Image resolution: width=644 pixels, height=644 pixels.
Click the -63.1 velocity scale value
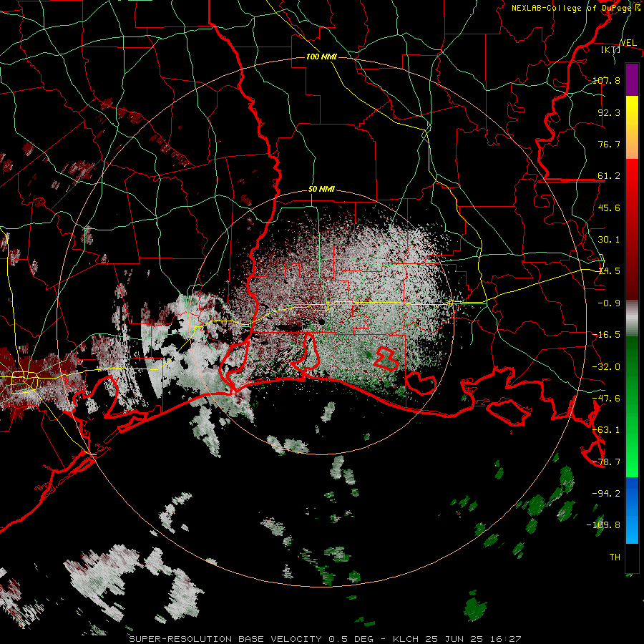click(606, 430)
